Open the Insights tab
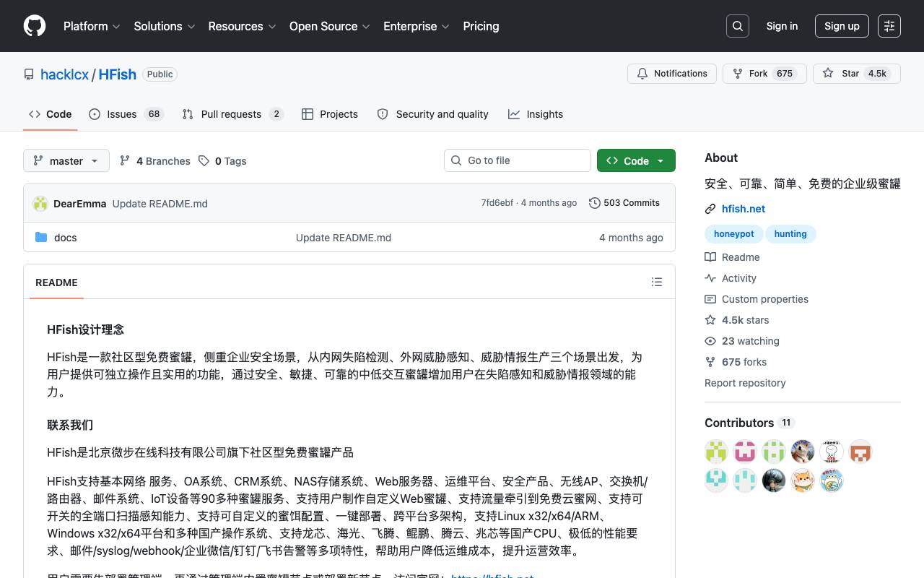The width and height of the screenshot is (924, 578). click(x=536, y=114)
